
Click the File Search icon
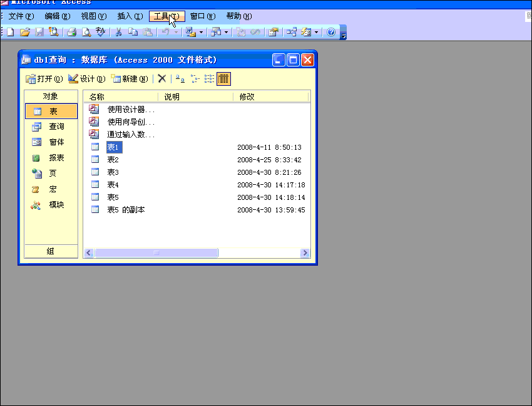pos(54,33)
